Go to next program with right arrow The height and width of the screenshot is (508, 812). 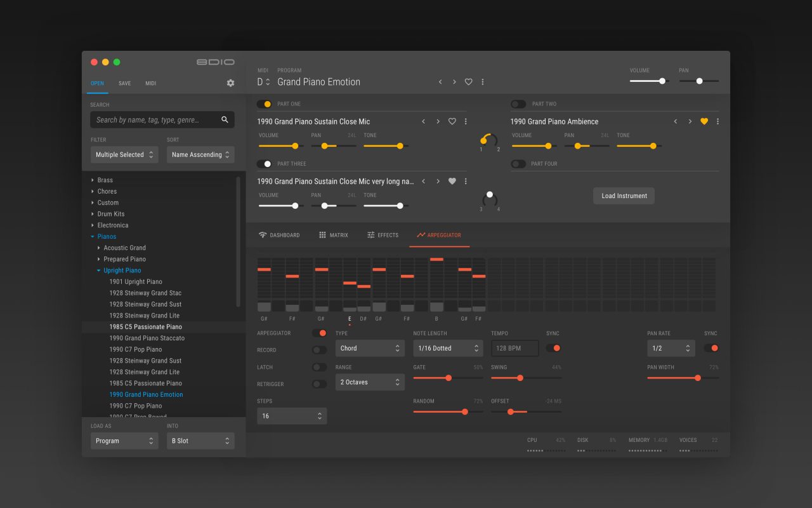454,82
